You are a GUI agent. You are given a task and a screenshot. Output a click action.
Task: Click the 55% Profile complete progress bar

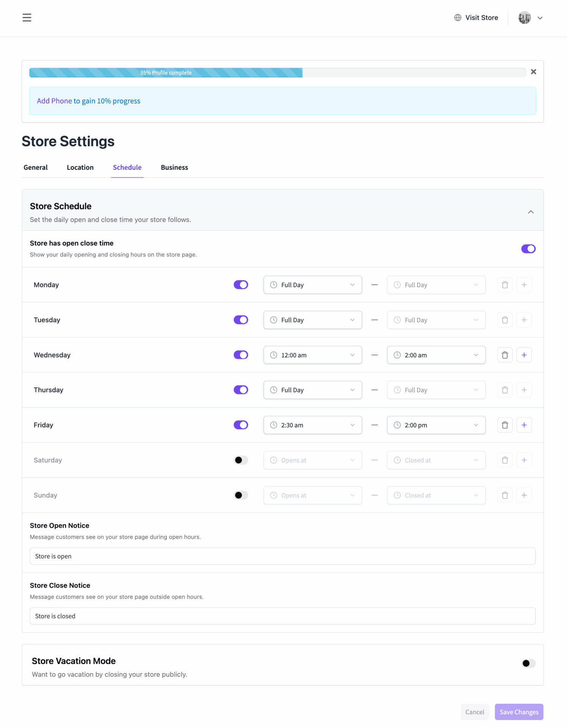coord(277,72)
